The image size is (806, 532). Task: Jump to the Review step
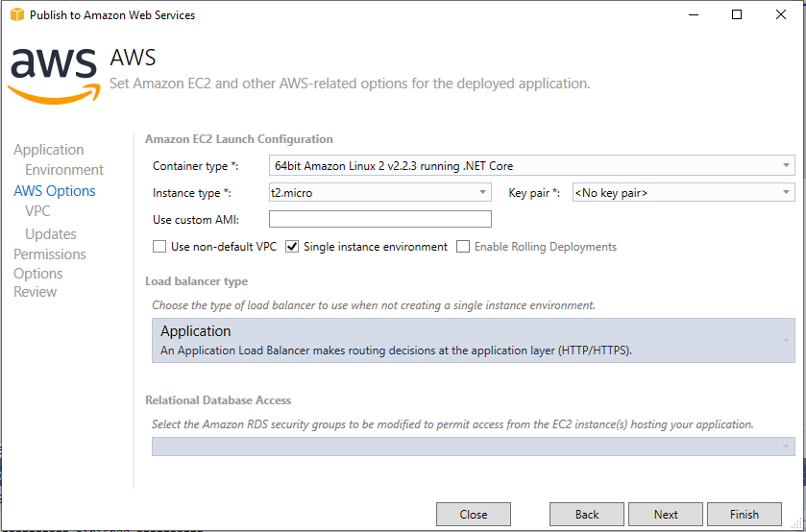click(x=36, y=292)
